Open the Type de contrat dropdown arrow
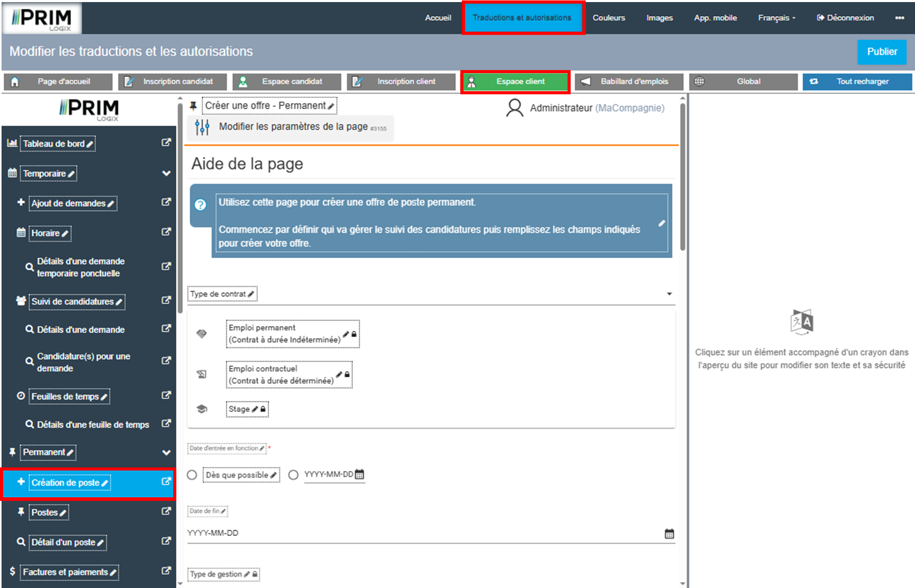The height and width of the screenshot is (588, 915). coord(669,294)
